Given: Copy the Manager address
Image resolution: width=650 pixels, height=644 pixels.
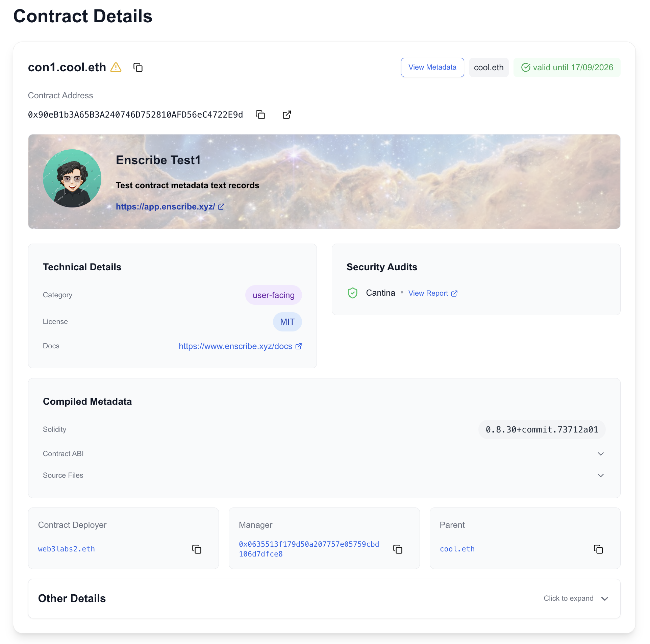Looking at the screenshot, I should pos(398,549).
